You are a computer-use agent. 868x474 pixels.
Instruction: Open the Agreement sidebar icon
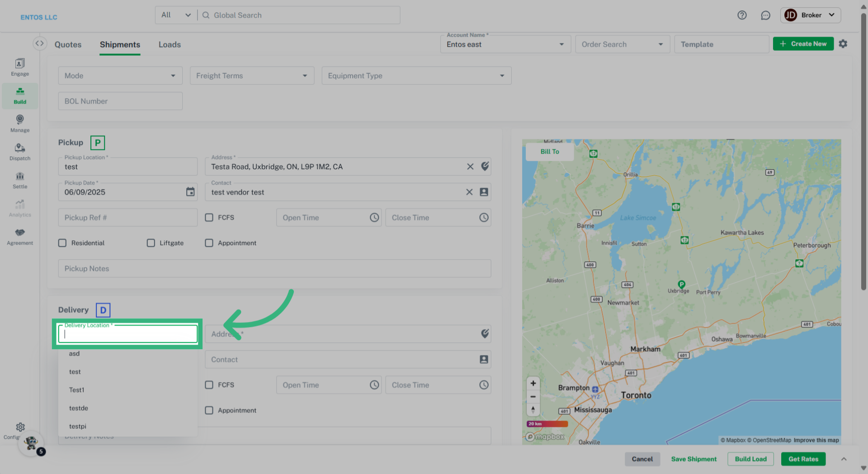[20, 237]
